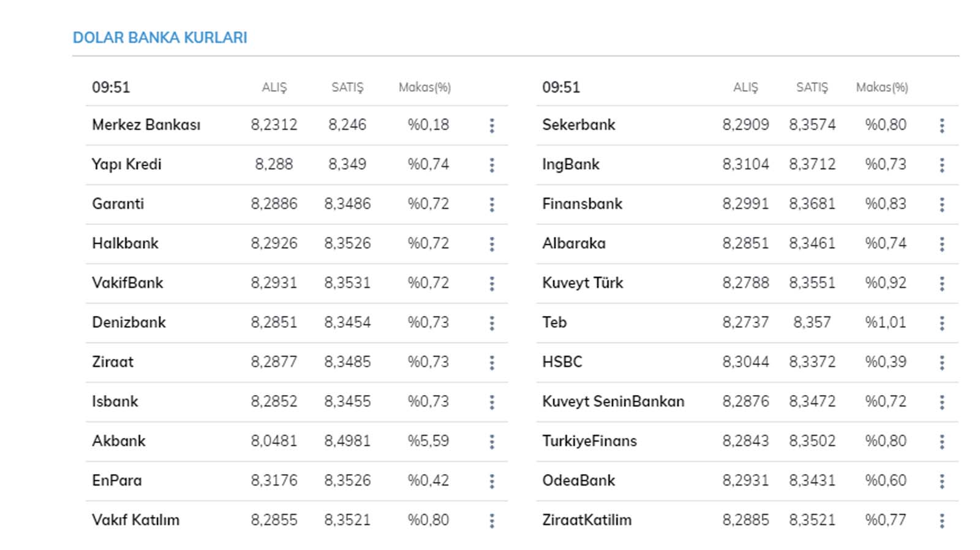The width and height of the screenshot is (980, 550).
Task: Select the Finansbank bank name
Action: [582, 203]
